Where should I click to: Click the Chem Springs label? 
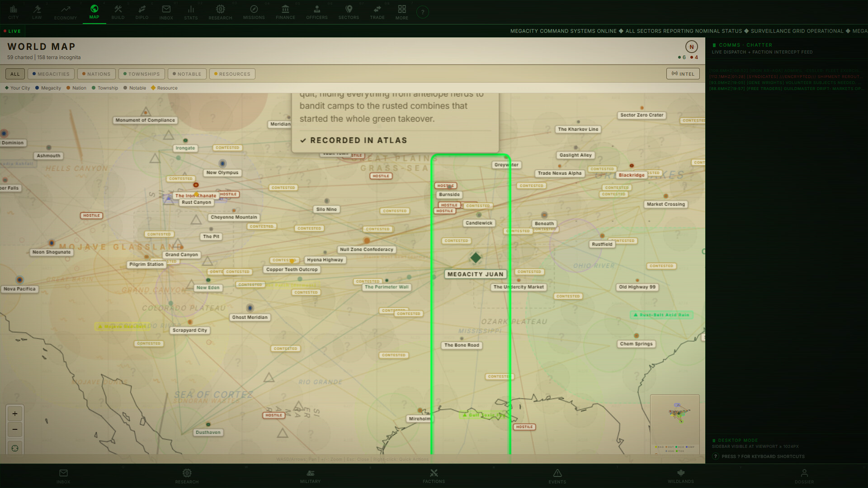pyautogui.click(x=636, y=344)
